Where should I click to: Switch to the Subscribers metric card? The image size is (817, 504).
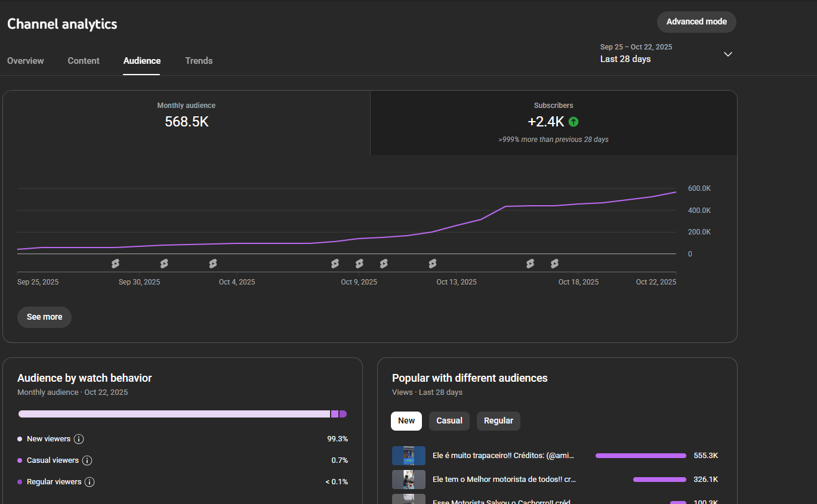[x=553, y=122]
